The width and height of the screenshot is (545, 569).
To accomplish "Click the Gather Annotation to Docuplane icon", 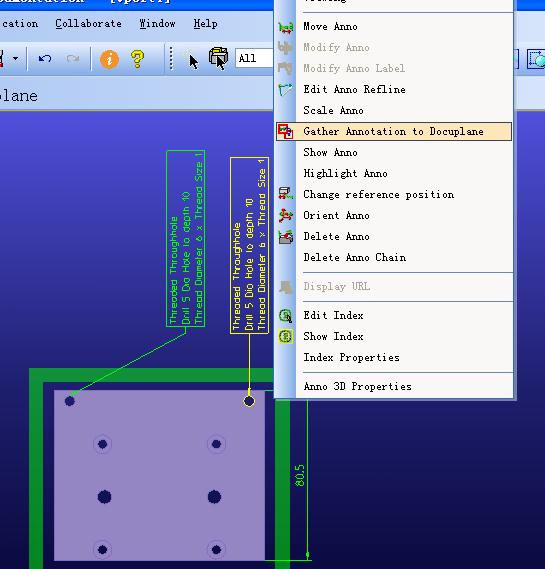I will pyautogui.click(x=285, y=131).
